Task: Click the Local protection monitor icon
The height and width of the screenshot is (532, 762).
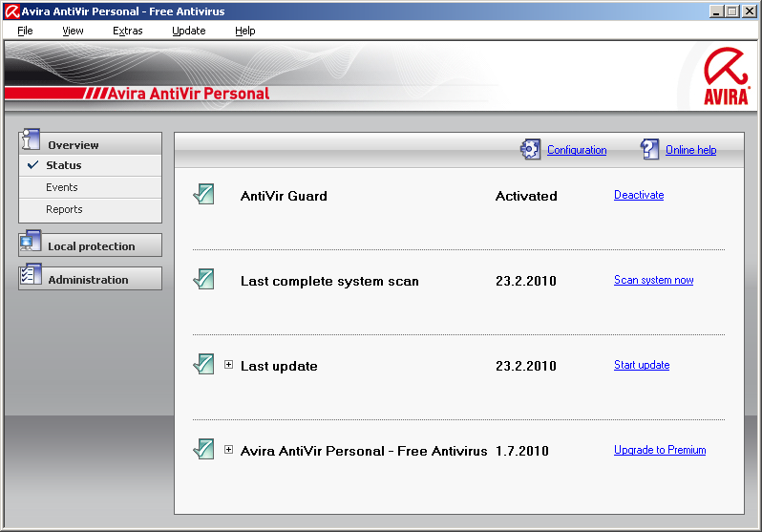Action: [x=31, y=242]
